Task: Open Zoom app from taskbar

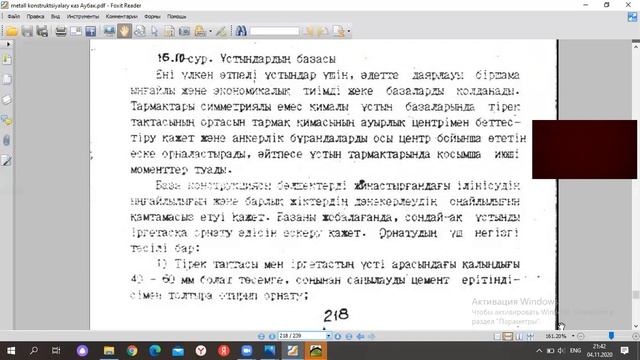Action: point(247,351)
